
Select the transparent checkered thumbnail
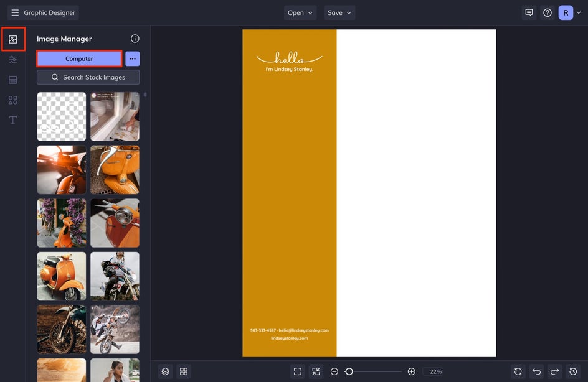pos(62,116)
